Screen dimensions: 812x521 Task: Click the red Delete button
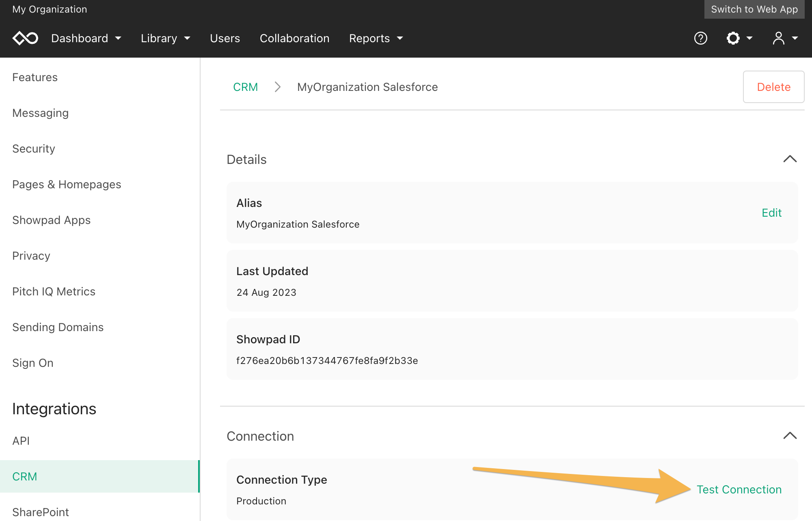774,87
